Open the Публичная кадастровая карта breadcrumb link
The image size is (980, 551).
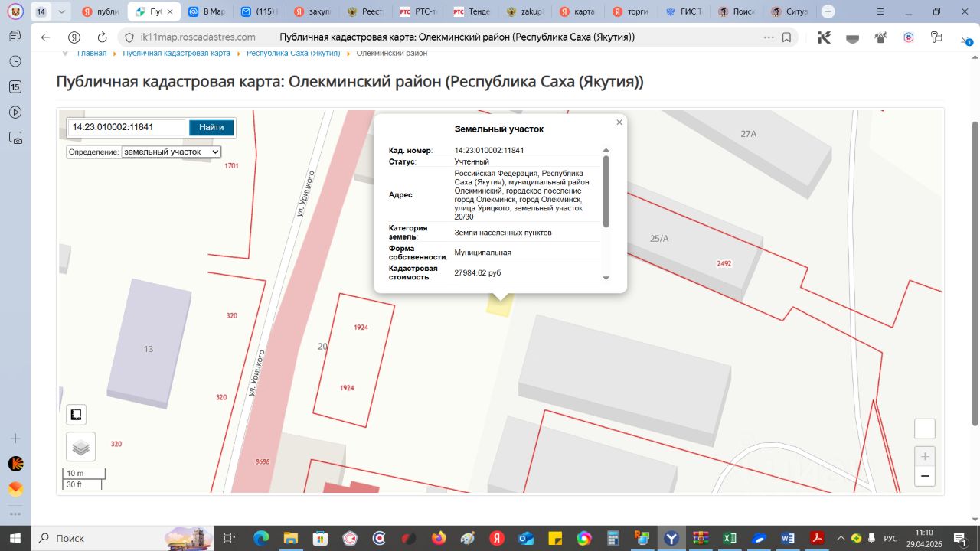176,54
